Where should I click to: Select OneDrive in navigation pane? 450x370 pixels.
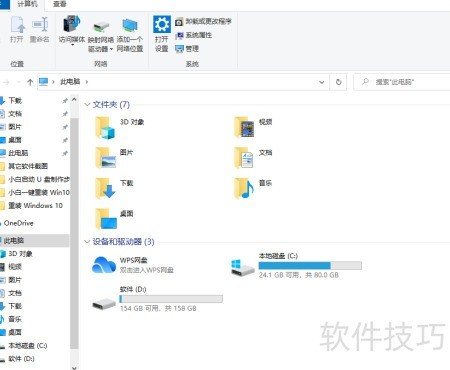click(x=18, y=223)
